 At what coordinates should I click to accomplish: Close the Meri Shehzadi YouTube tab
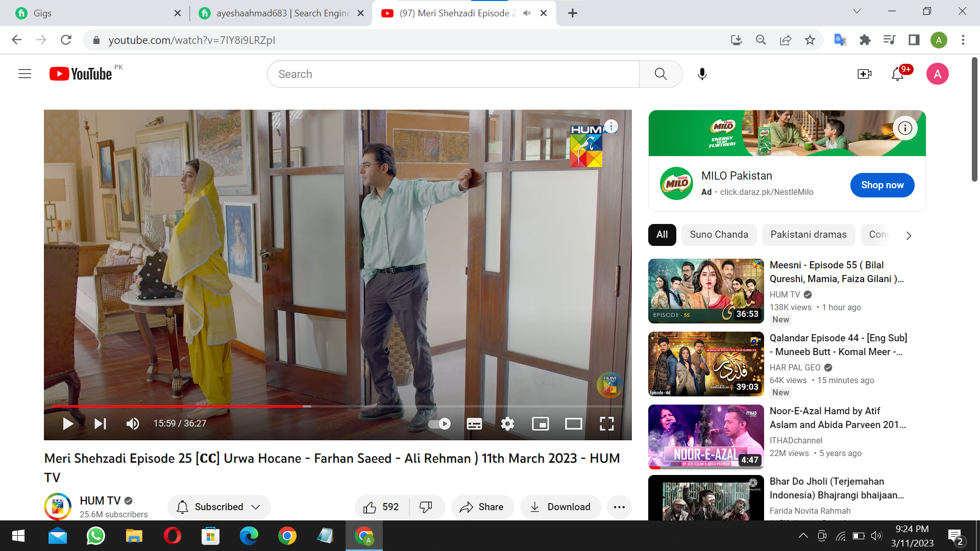[544, 13]
